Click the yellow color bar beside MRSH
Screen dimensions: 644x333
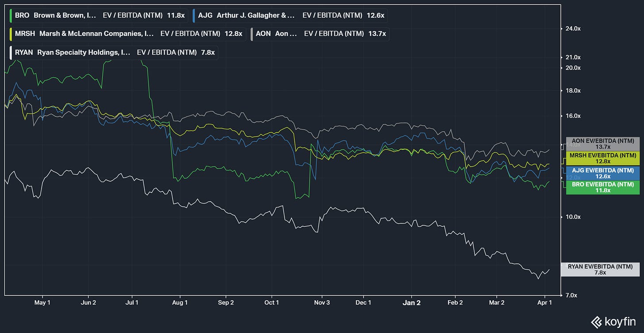click(x=11, y=34)
